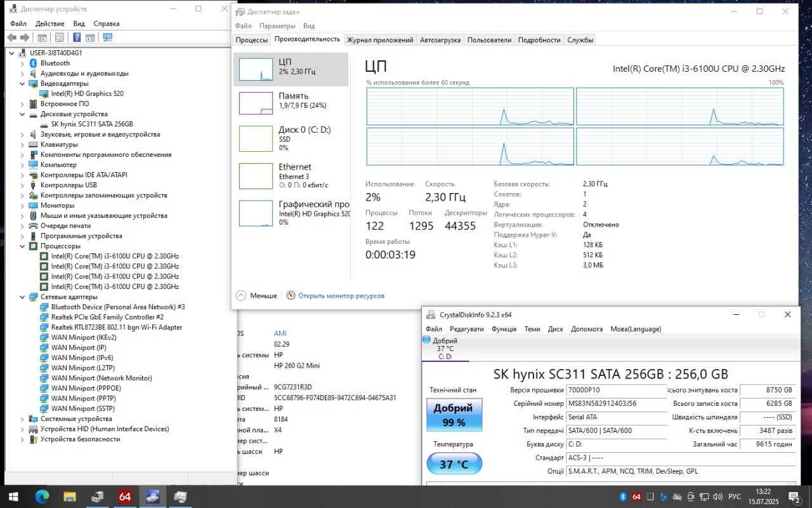The height and width of the screenshot is (508, 812).
Task: Open the Журнал приложений tab
Action: coord(380,39)
